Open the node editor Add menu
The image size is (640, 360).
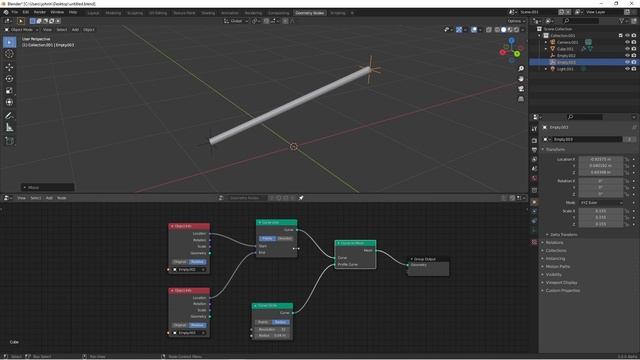[x=49, y=198]
